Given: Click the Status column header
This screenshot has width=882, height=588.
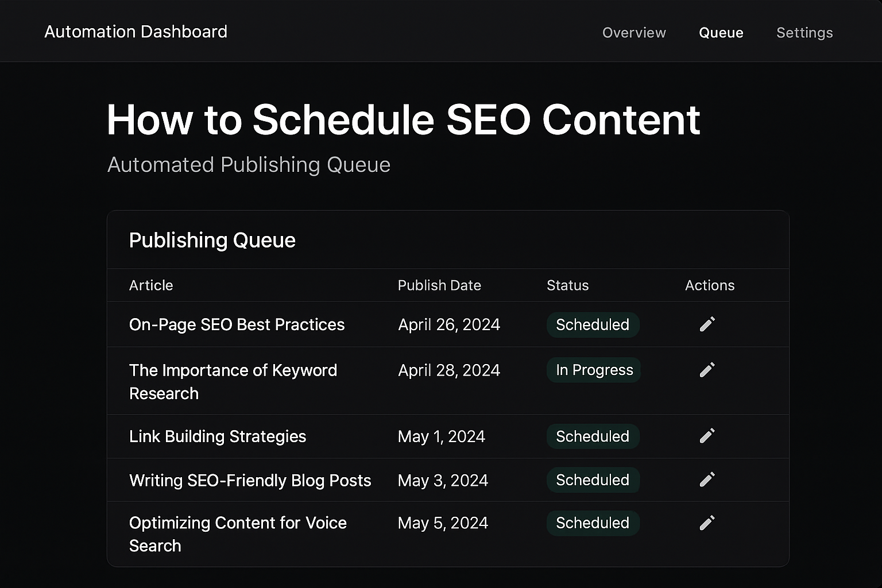Looking at the screenshot, I should 567,285.
